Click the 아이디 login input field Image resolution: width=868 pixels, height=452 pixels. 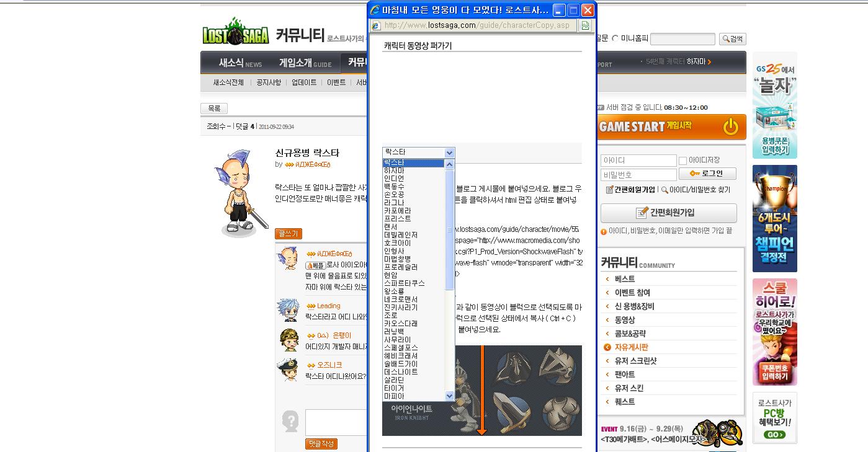coord(638,161)
